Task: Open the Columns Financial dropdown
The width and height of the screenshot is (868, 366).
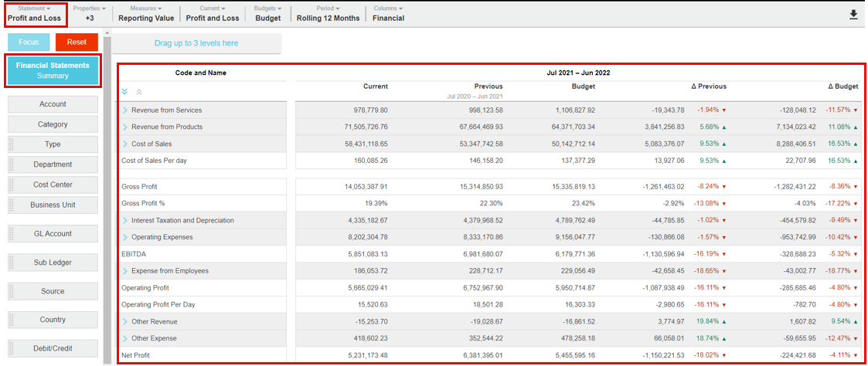Action: (x=388, y=14)
